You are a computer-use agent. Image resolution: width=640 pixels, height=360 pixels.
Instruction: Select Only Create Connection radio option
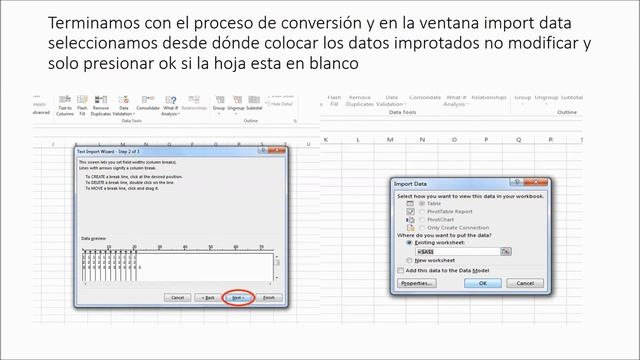[x=422, y=228]
